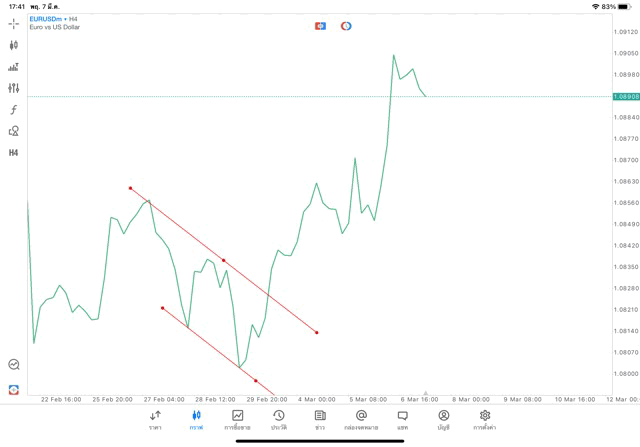Change chart type via candlestick icon

point(13,45)
